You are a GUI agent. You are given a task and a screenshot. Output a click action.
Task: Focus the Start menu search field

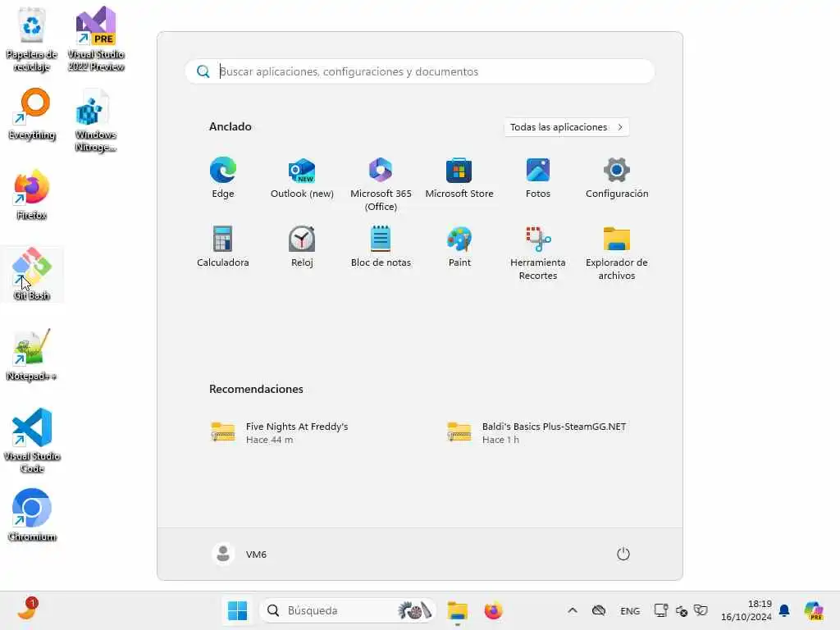pyautogui.click(x=419, y=71)
